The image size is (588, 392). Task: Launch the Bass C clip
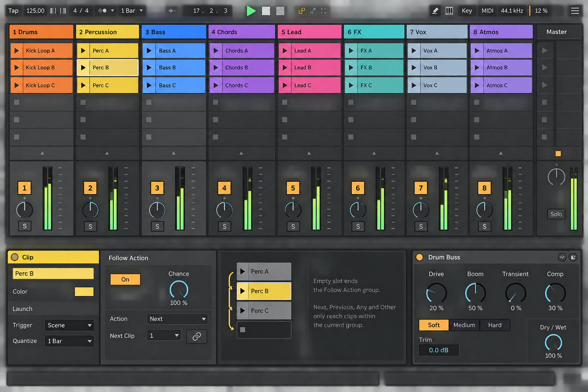pyautogui.click(x=149, y=85)
